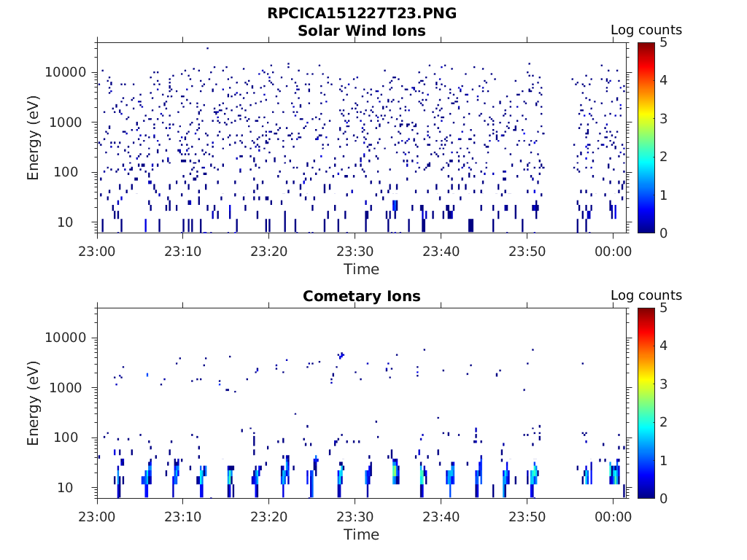Click the 23:30 tick label on the top plot
This screenshot has height=560, width=747.
[355, 252]
